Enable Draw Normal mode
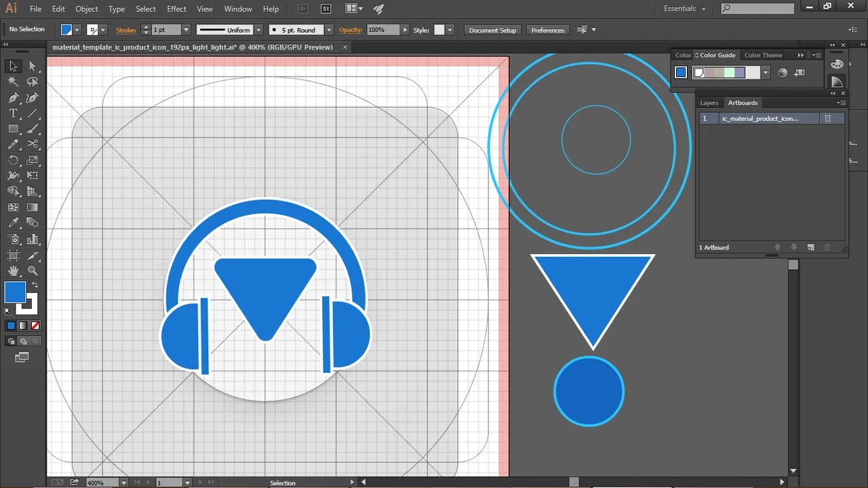 coord(12,341)
